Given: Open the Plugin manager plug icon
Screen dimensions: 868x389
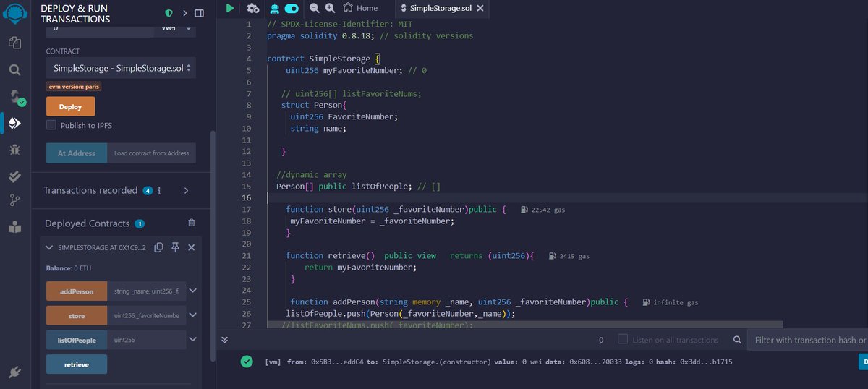Looking at the screenshot, I should tap(14, 372).
